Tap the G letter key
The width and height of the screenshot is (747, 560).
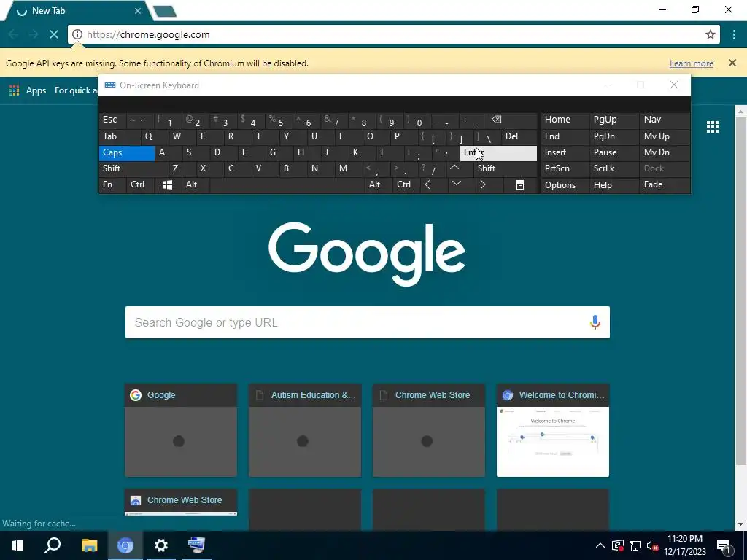(x=278, y=153)
